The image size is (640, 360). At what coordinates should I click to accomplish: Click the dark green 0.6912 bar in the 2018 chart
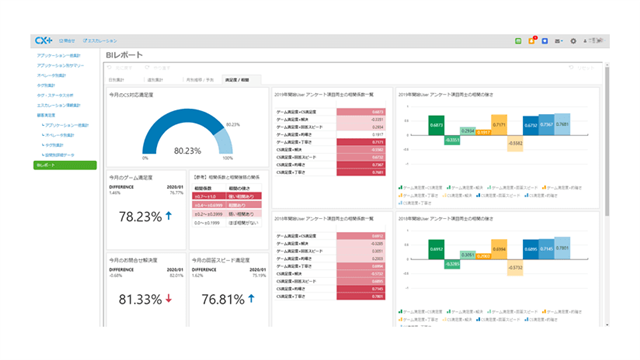pos(436,249)
